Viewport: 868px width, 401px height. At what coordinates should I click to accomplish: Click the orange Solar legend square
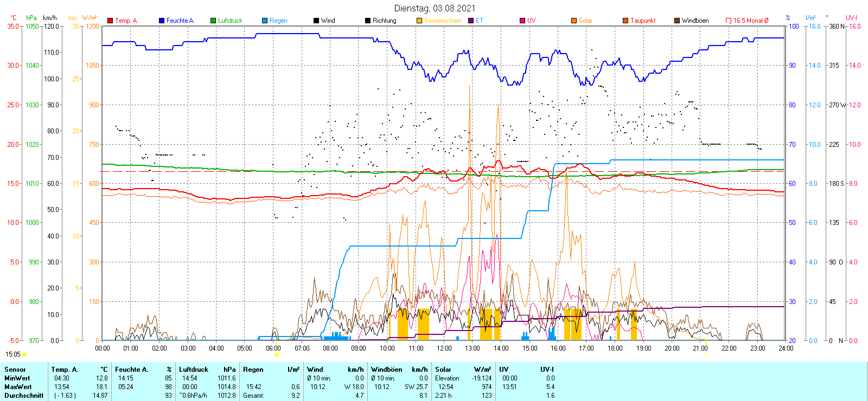click(574, 21)
